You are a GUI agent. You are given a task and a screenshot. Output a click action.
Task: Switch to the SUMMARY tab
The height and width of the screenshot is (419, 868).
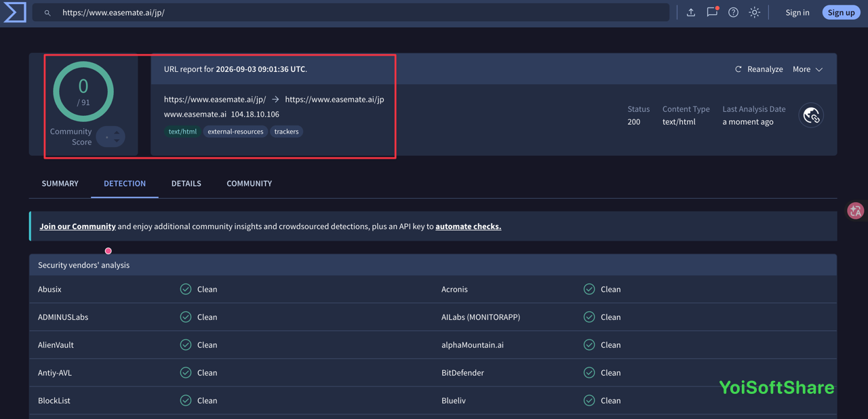click(60, 183)
